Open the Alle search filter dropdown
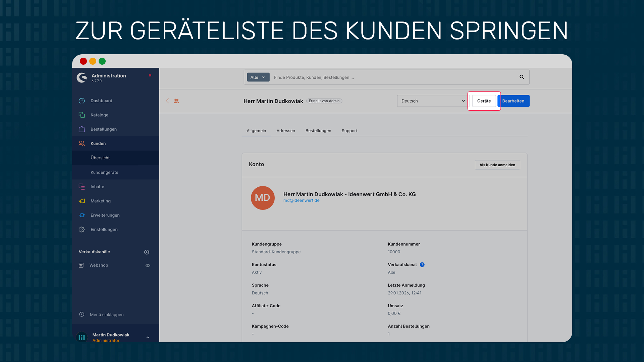Viewport: 644px width, 362px height. pyautogui.click(x=258, y=77)
